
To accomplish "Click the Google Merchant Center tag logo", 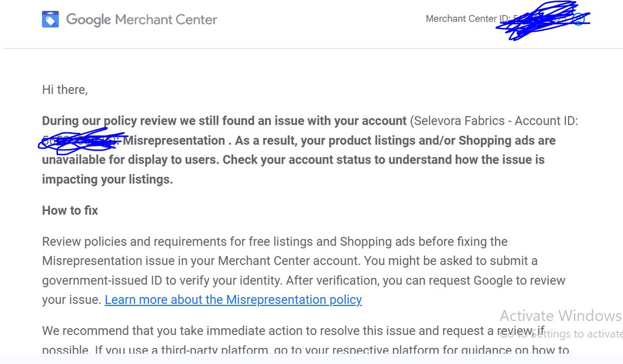I will 50,20.
